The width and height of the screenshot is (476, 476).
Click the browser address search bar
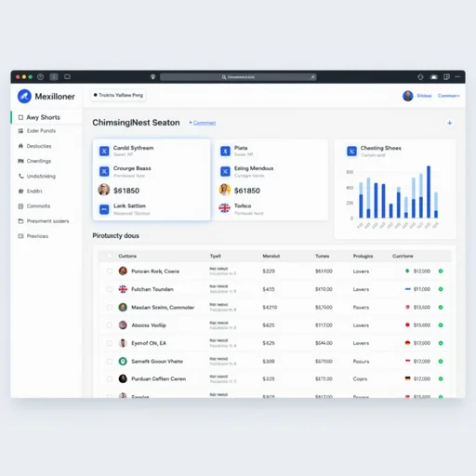[238, 77]
